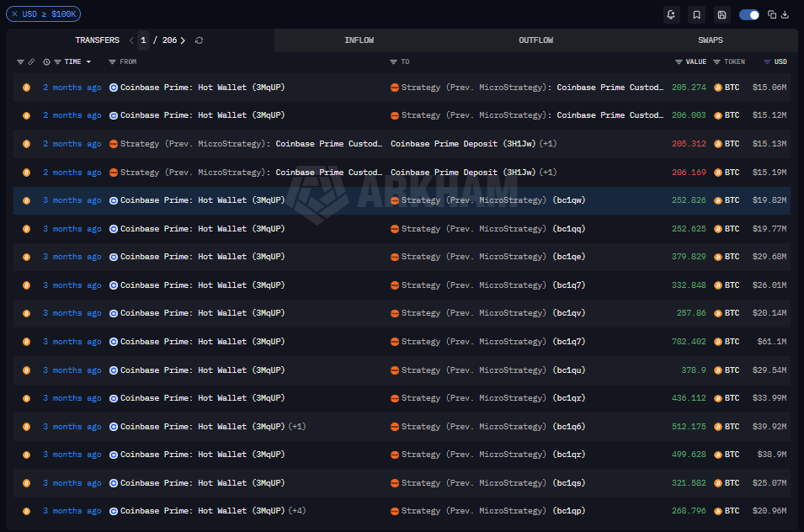Open the Coinbase Prime Hot Wallet sender in the 206.003 BTC row
The height and width of the screenshot is (532, 804).
203,115
